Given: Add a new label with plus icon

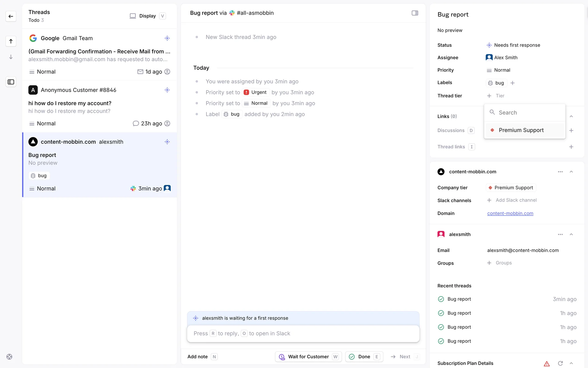Looking at the screenshot, I should pos(512,83).
